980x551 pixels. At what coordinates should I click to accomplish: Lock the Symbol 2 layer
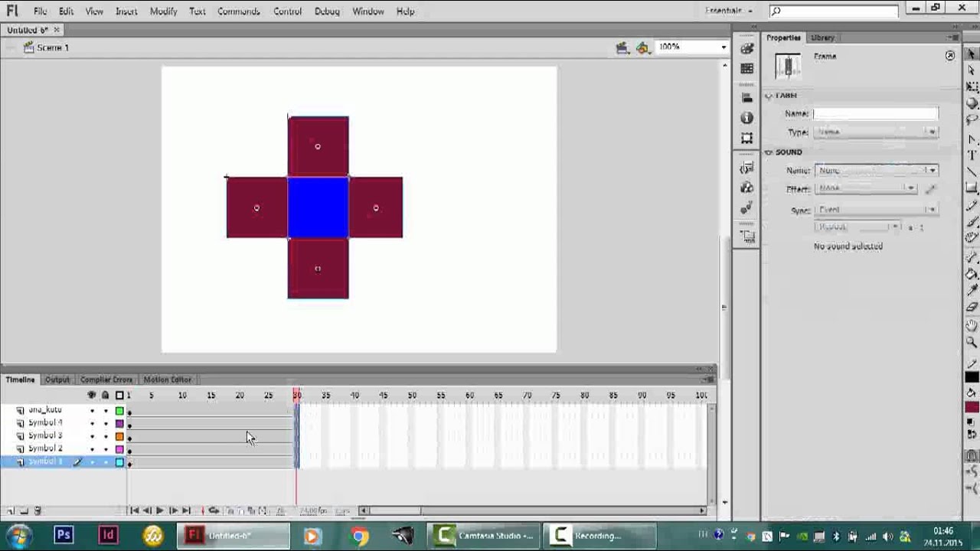[106, 449]
